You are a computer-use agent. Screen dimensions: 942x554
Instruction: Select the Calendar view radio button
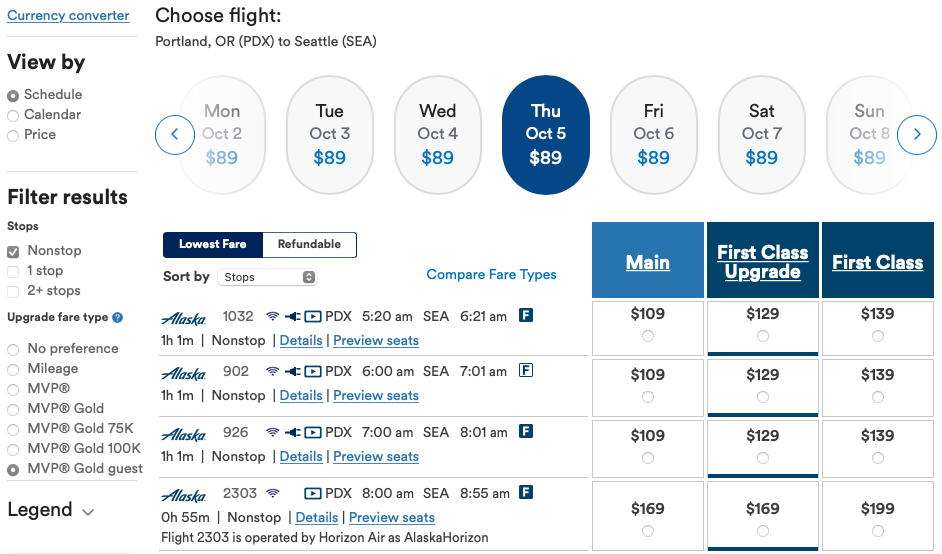13,115
